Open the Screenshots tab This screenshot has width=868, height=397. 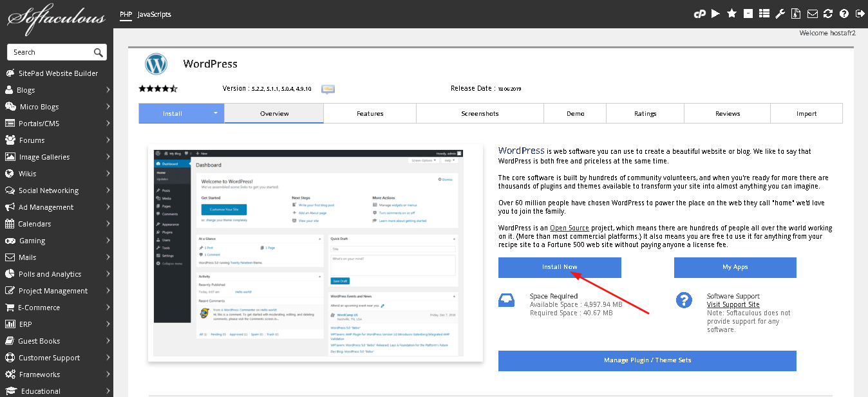(480, 113)
